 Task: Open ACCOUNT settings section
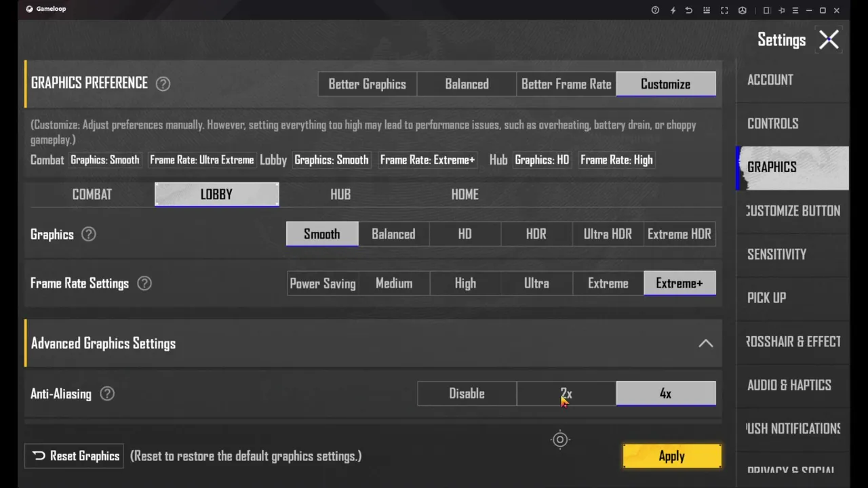(792, 80)
